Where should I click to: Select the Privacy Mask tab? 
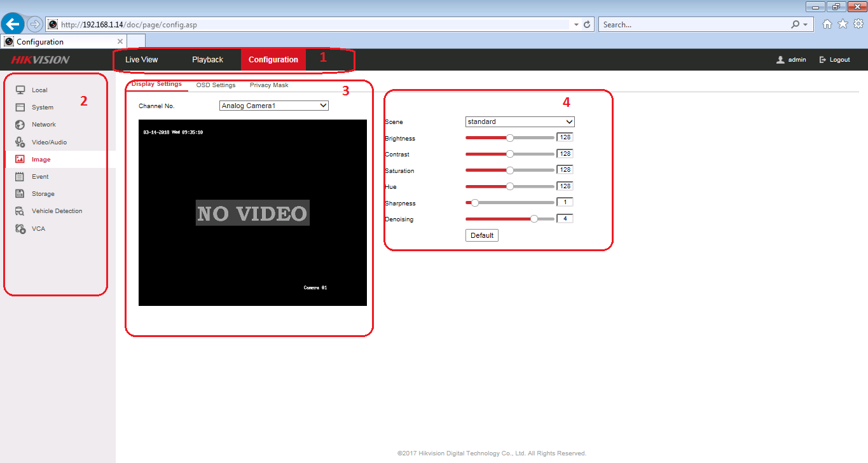(268, 85)
